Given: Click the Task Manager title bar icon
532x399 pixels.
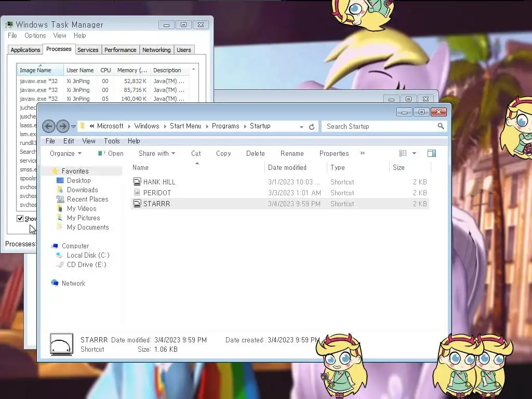Looking at the screenshot, I should coord(9,24).
